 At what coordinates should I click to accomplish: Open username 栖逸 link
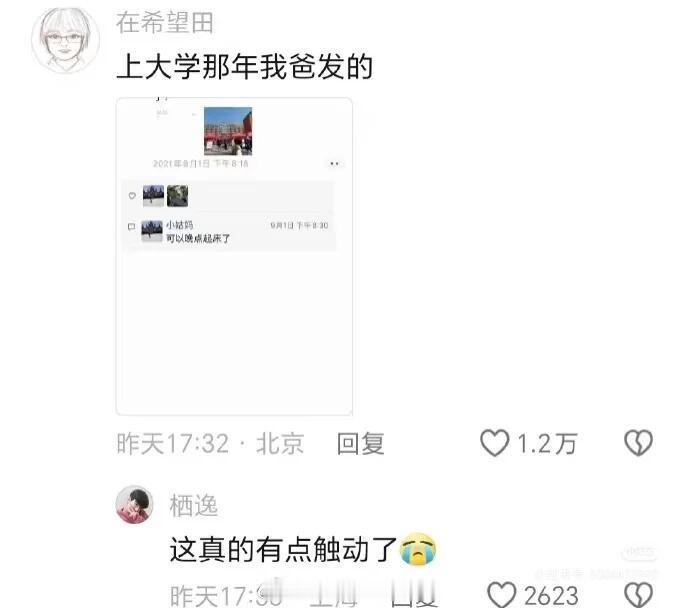[x=194, y=505]
